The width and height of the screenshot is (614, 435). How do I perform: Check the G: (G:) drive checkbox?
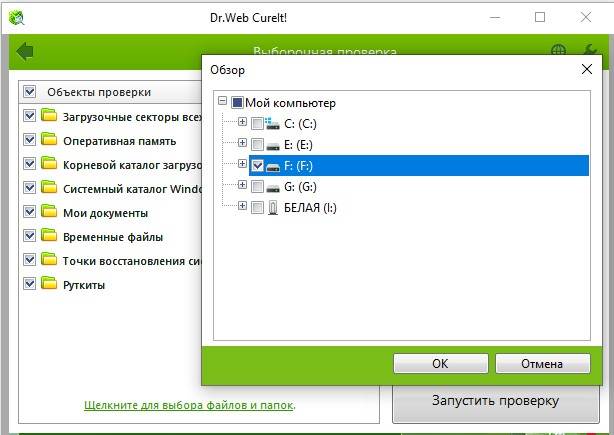257,186
